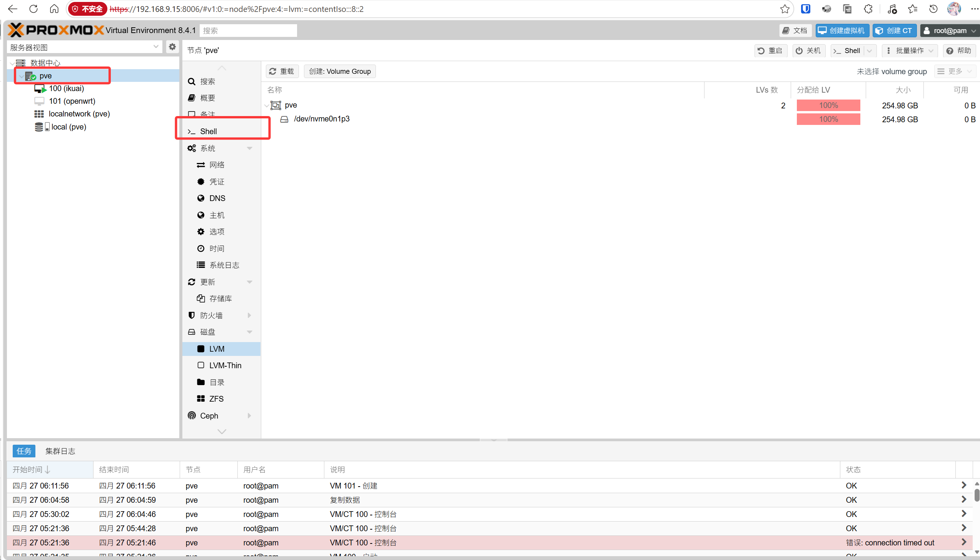
Task: Open the 批量操作 bulk actions dropdown
Action: pos(909,51)
